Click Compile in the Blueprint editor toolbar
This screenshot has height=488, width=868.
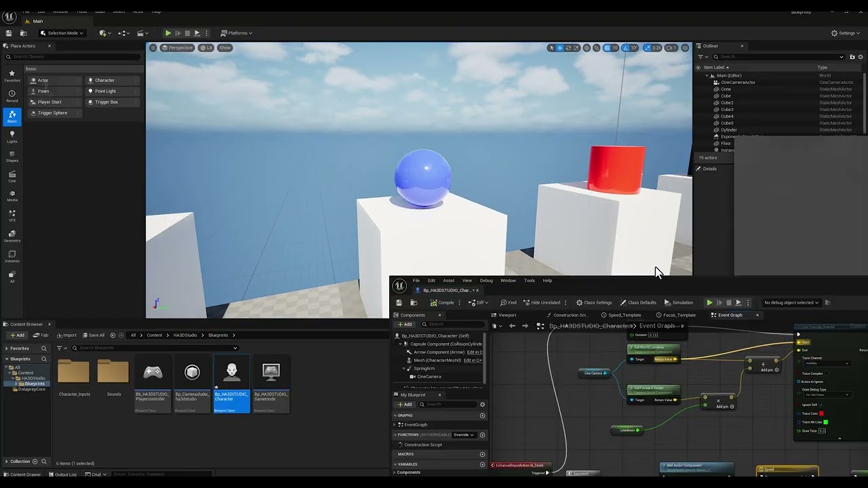pos(441,303)
